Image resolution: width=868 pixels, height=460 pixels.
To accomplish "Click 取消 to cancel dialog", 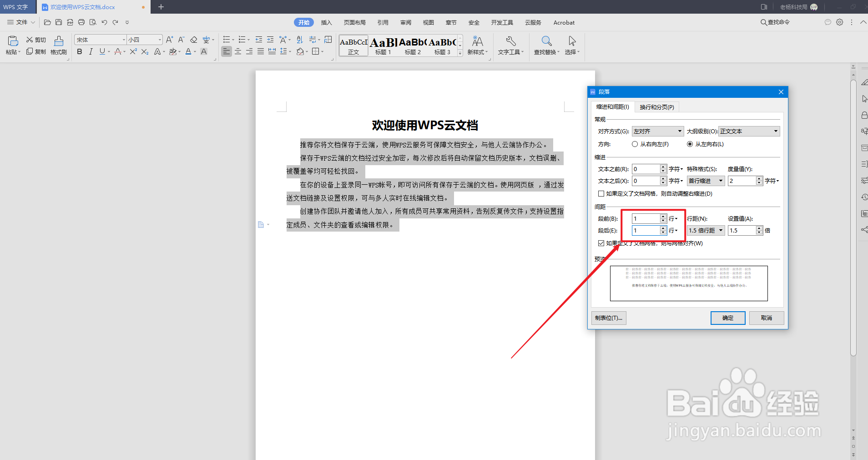I will tap(767, 318).
